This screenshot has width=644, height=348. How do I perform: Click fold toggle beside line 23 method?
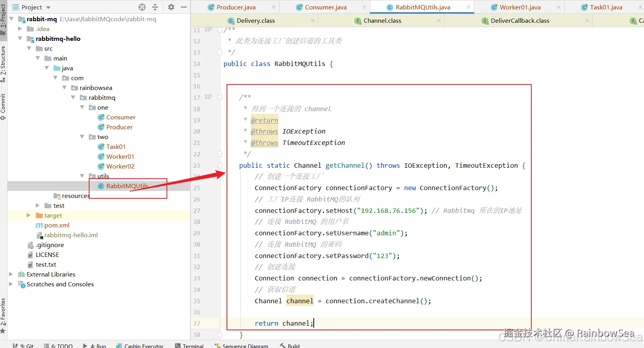click(x=220, y=166)
